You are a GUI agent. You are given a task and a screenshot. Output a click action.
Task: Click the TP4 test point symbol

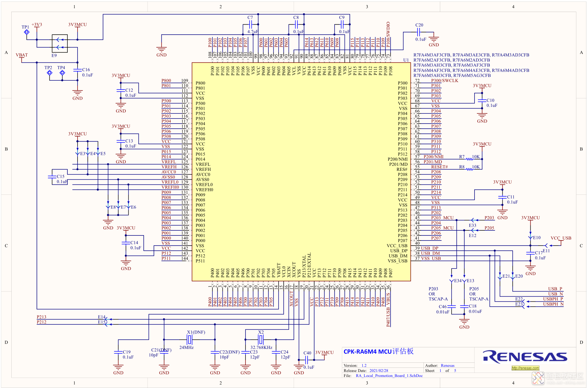tap(62, 72)
